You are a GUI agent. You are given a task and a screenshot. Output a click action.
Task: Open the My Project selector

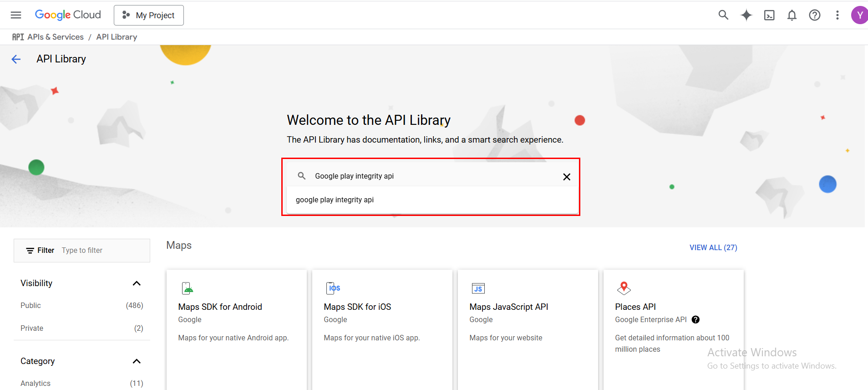[149, 15]
